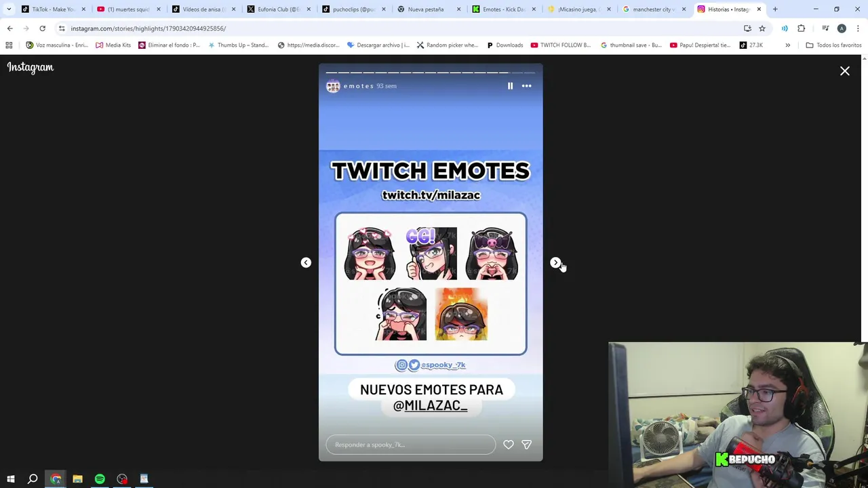The image size is (868, 488).
Task: Open Windows taskbar search
Action: [33, 479]
